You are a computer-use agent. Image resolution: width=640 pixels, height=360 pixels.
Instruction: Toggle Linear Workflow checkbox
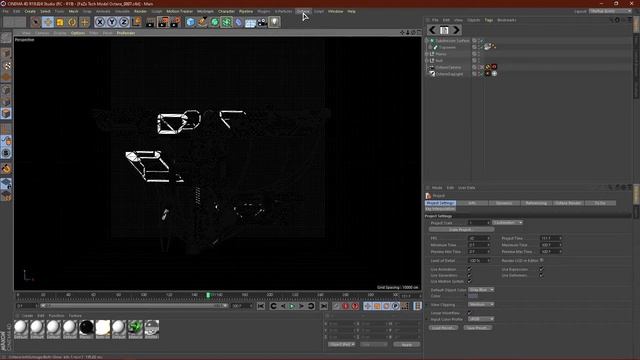click(x=469, y=313)
